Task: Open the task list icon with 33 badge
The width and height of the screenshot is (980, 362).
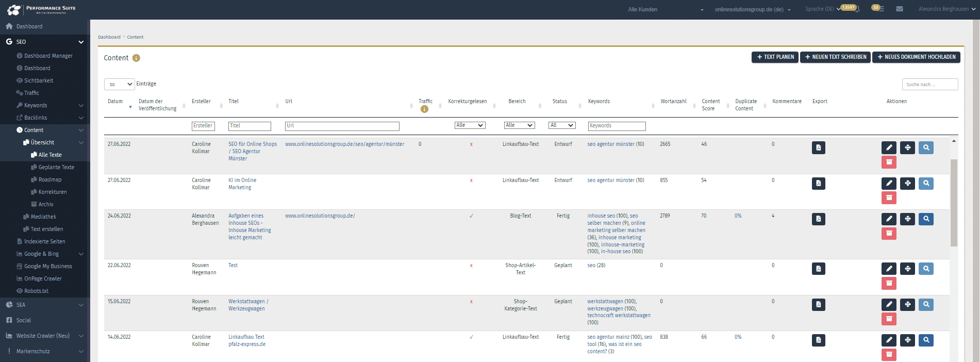Action: (x=877, y=9)
